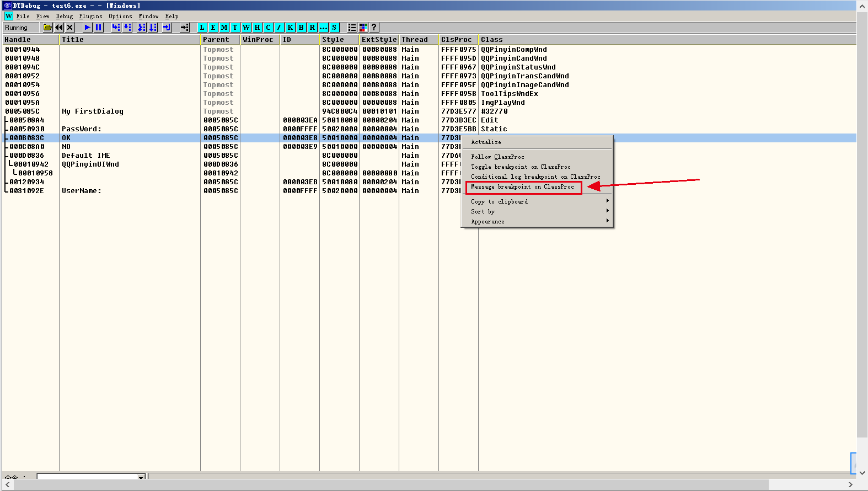
Task: Open Threads window with T icon
Action: point(235,28)
